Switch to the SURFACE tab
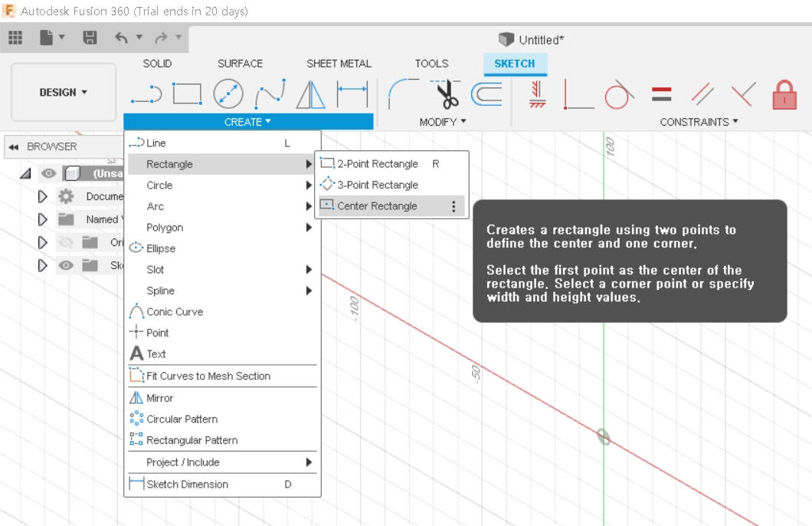Viewport: 812px width, 526px height. tap(240, 63)
